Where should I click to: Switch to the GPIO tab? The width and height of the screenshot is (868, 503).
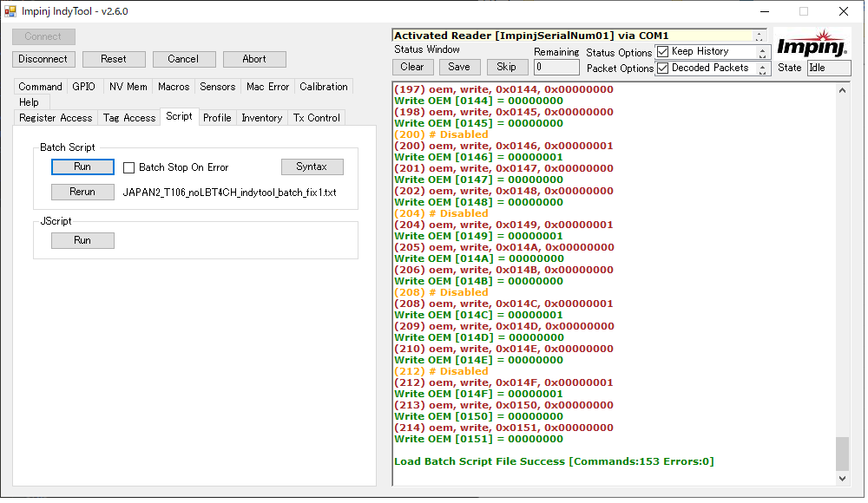[x=83, y=87]
